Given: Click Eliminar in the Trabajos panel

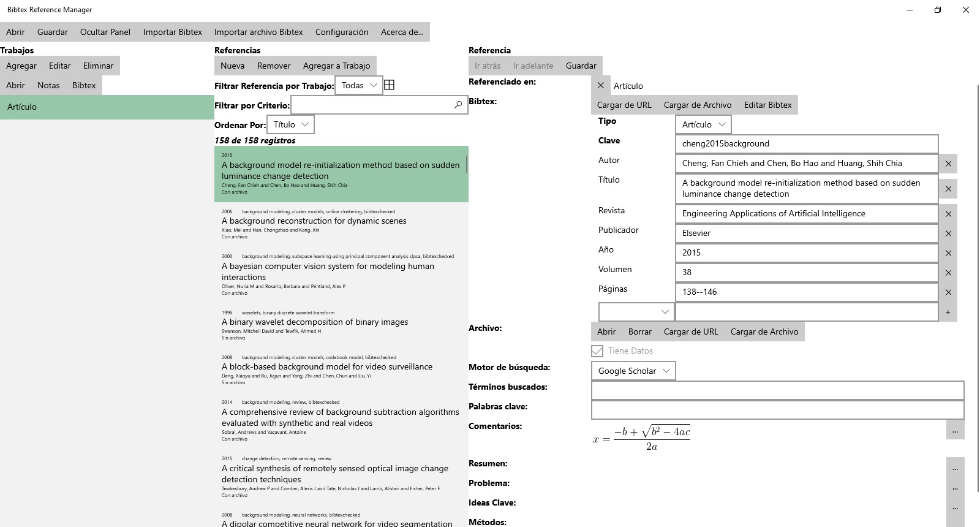Looking at the screenshot, I should [99, 66].
